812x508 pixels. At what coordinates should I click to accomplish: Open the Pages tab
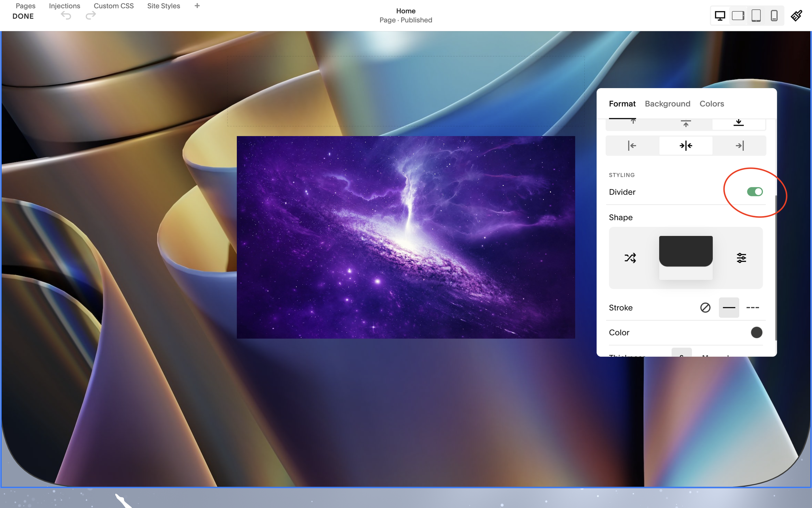[26, 6]
